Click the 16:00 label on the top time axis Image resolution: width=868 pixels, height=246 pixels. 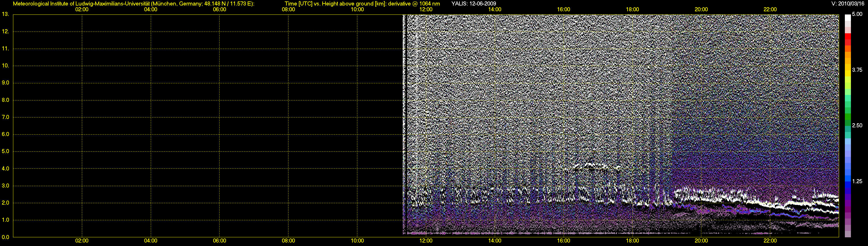[563, 10]
